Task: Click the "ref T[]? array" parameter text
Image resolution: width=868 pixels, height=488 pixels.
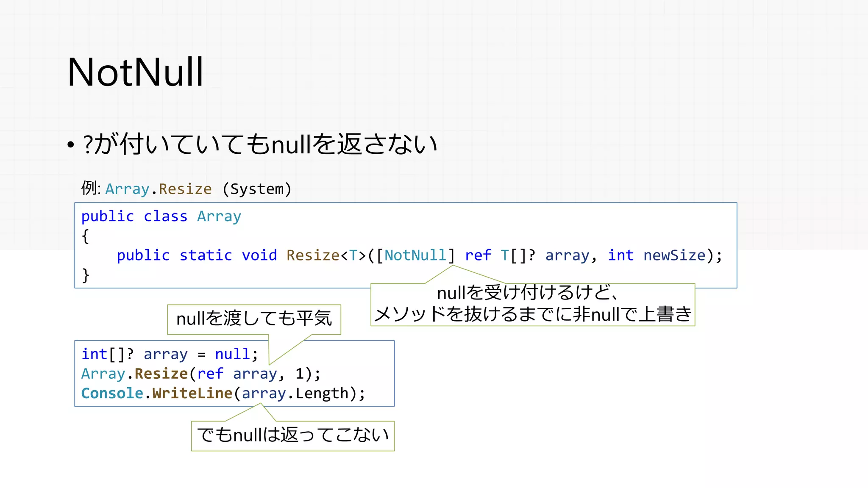Action: pyautogui.click(x=527, y=255)
